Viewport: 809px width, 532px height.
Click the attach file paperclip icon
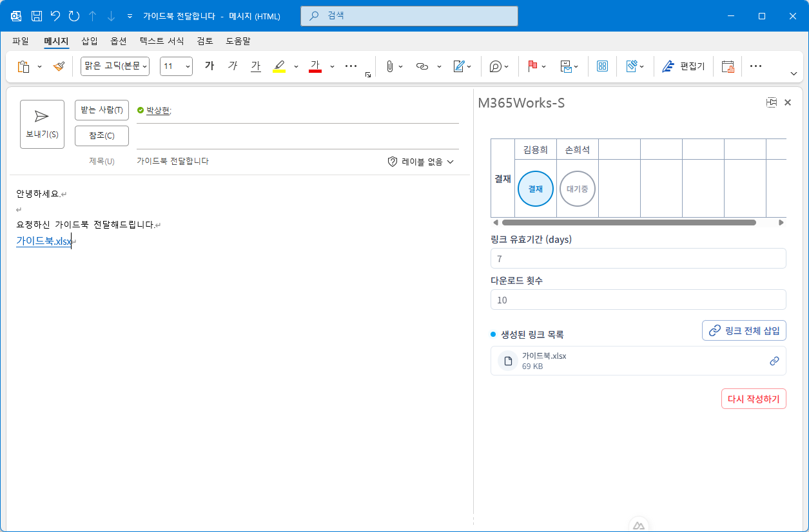coord(389,66)
